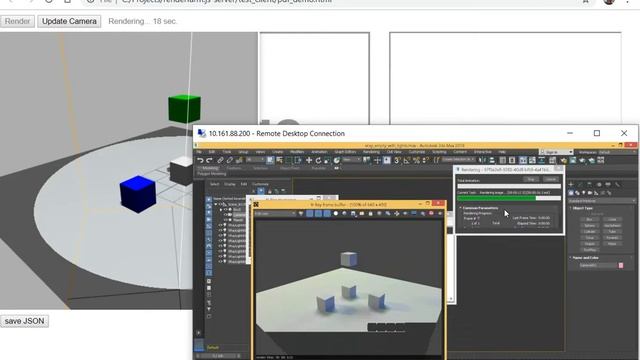Click the Redo arrow in 3ds Max toolbar
640x360 pixels.
[209, 160]
